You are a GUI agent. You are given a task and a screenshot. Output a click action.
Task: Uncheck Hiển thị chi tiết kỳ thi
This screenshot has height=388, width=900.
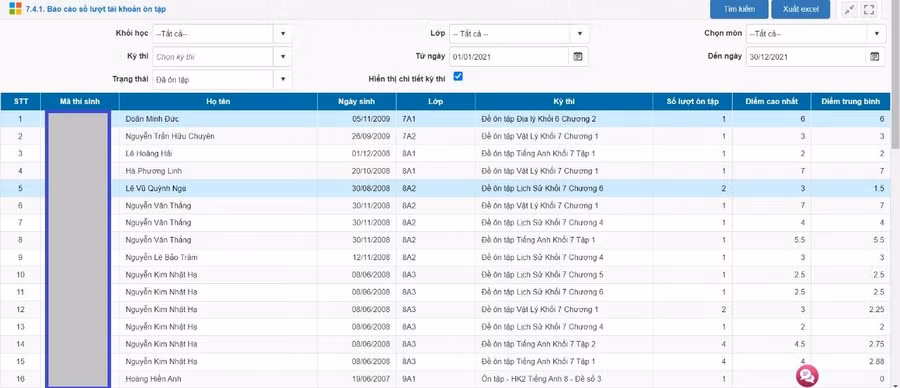pos(458,76)
